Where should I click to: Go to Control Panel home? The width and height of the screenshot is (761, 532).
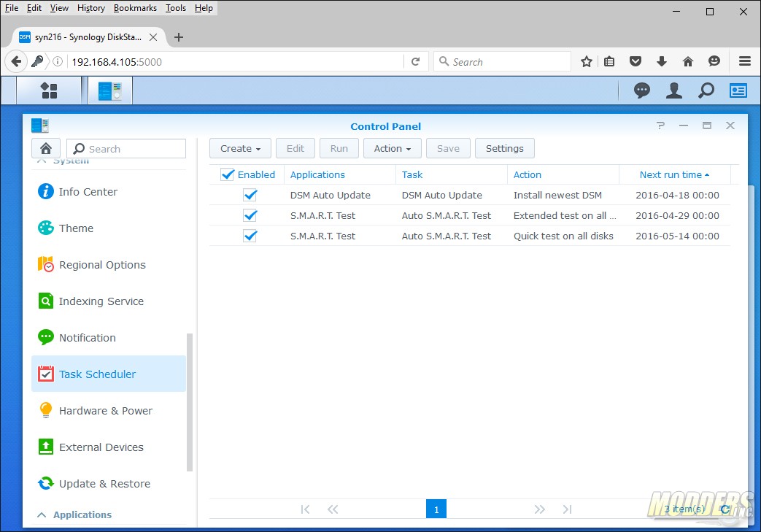(x=46, y=148)
